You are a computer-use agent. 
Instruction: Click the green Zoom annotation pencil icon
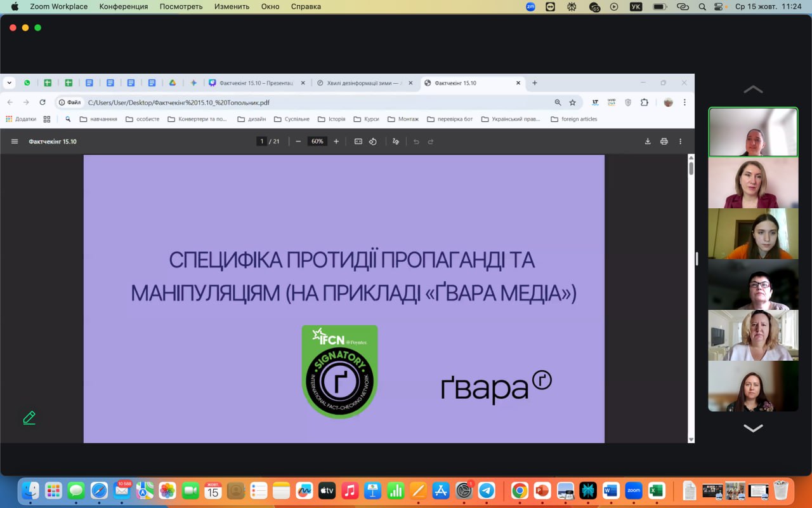tap(29, 418)
